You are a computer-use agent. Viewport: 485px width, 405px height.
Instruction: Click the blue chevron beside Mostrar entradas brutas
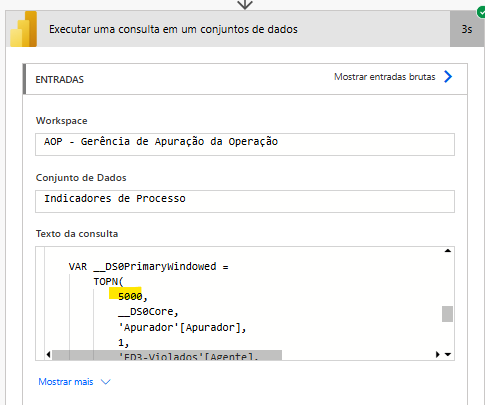(x=448, y=77)
